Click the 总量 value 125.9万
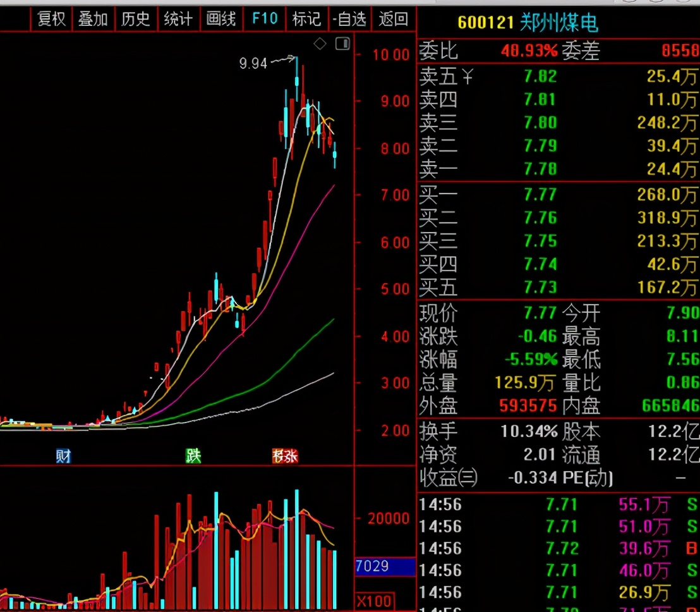The image size is (700, 612). pyautogui.click(x=525, y=382)
